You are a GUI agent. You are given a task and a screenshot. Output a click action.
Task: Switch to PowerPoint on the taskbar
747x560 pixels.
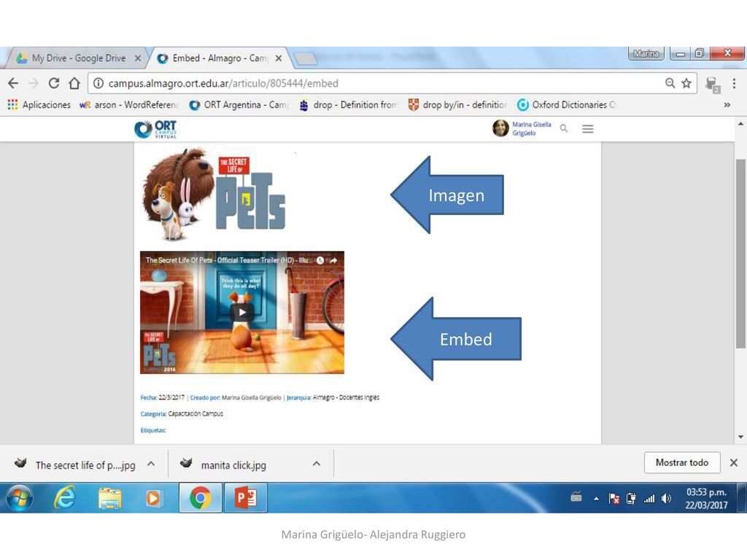246,497
